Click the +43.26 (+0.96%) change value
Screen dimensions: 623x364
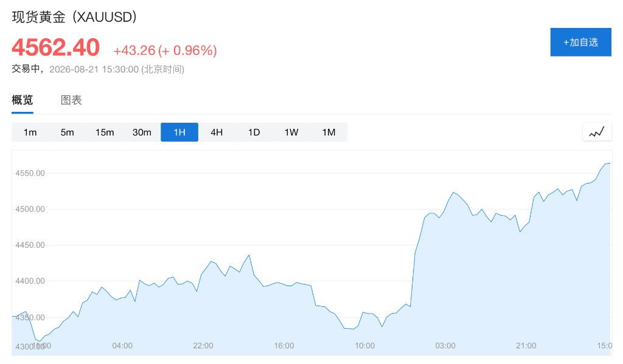[165, 50]
